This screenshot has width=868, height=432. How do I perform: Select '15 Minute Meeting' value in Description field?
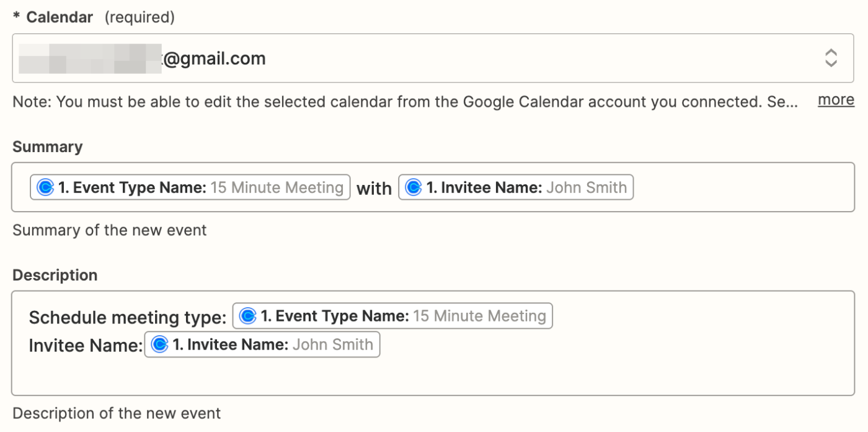[479, 316]
